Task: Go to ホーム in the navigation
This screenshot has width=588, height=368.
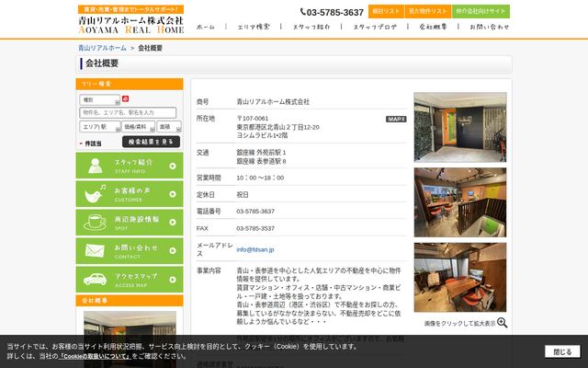Action: coord(206,27)
